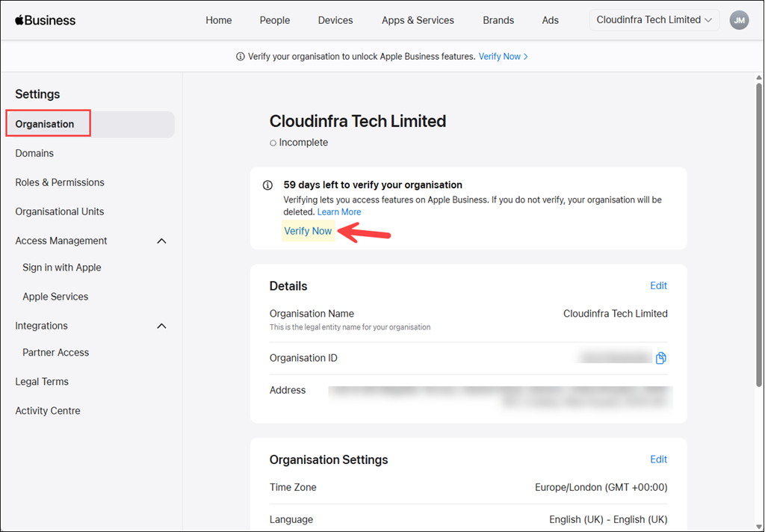The width and height of the screenshot is (765, 532).
Task: Click the Apple Business logo
Action: point(45,20)
